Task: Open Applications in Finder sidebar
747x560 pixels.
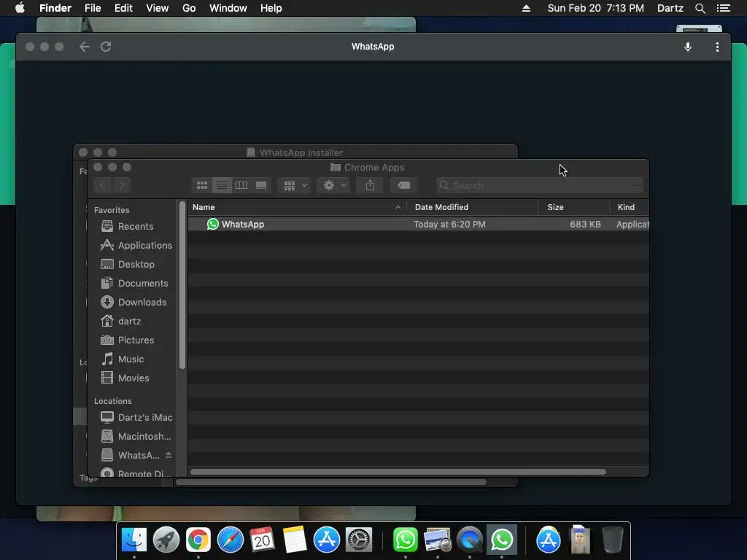Action: click(136, 245)
